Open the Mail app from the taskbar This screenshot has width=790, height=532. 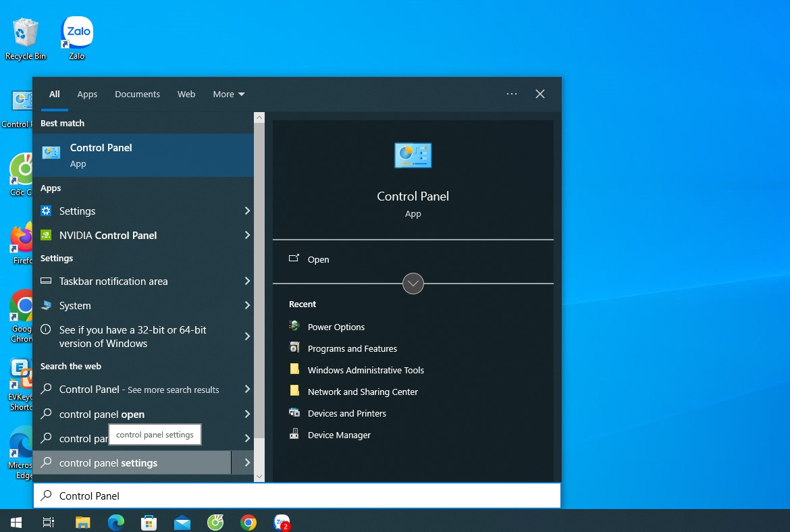tap(182, 523)
